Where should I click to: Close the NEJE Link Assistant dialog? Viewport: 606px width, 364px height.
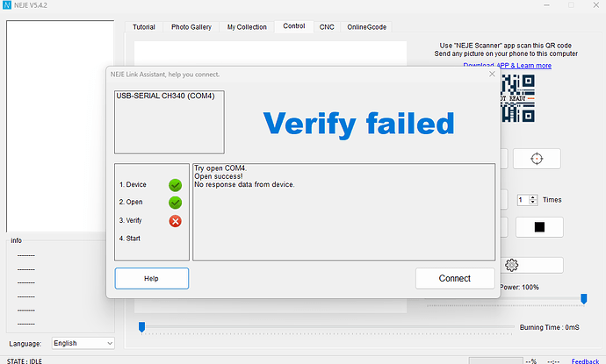492,74
